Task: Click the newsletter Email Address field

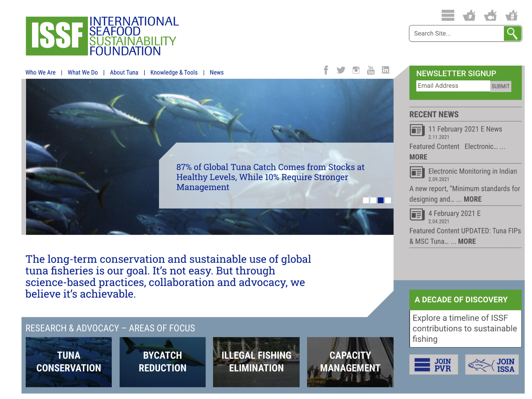Action: (453, 86)
